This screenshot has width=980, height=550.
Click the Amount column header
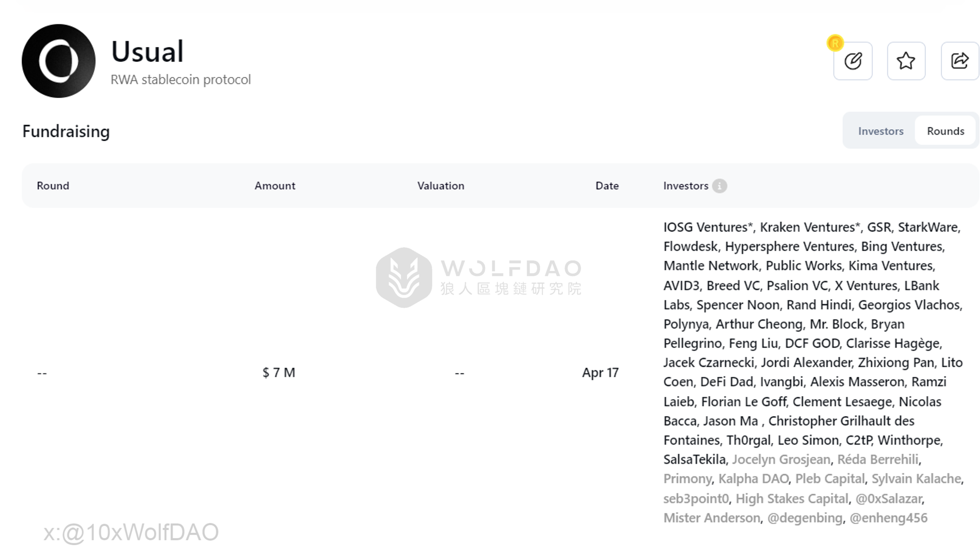[275, 186]
